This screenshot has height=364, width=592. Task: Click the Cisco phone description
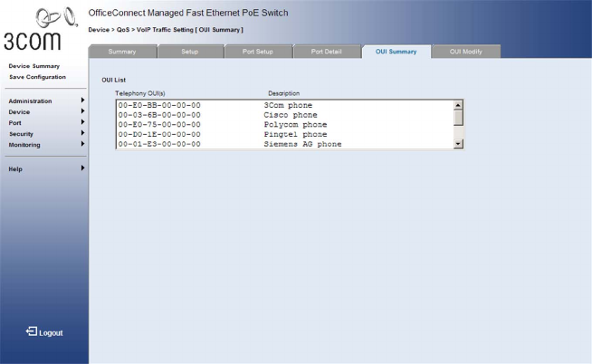[291, 115]
